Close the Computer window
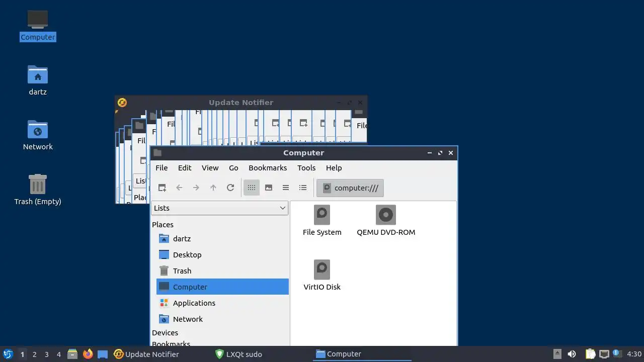The image size is (644, 362). pyautogui.click(x=451, y=153)
